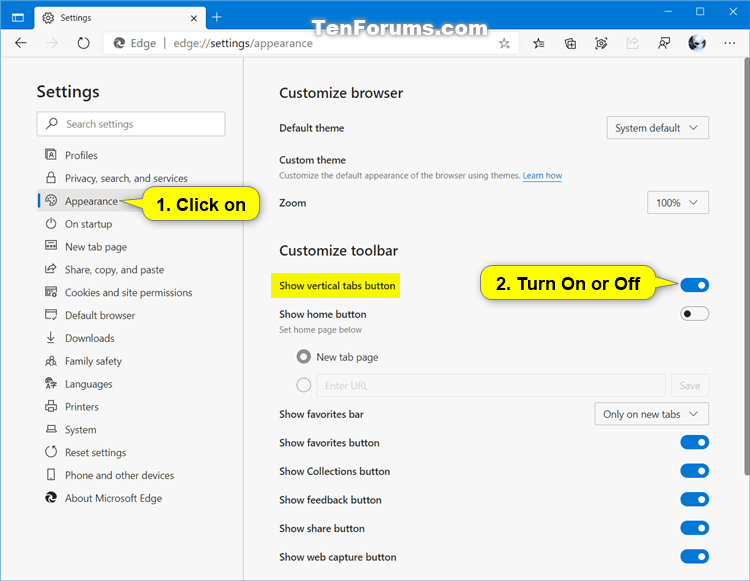750x581 pixels.
Task: Click the Reset settings sidebar icon
Action: [x=51, y=451]
